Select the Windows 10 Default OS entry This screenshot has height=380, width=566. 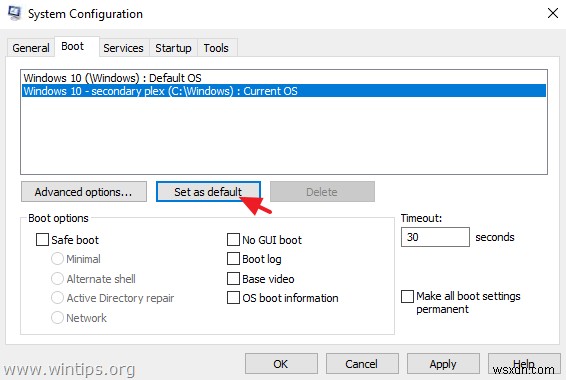click(284, 78)
